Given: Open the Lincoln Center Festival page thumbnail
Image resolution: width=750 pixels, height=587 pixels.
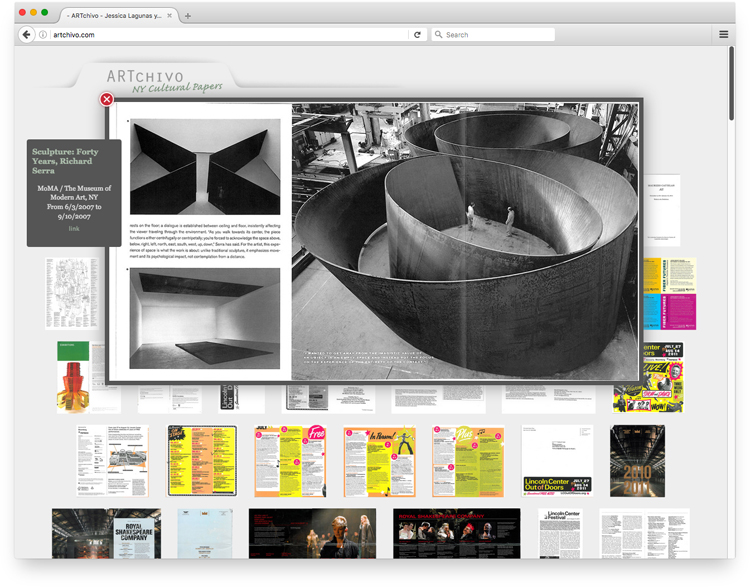Looking at the screenshot, I should pos(560,533).
